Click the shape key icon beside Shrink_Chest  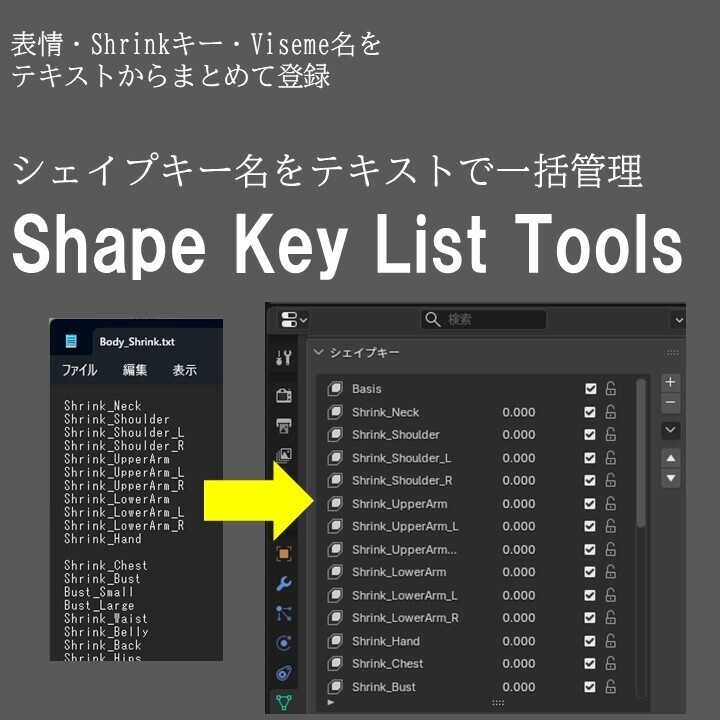[x=335, y=663]
